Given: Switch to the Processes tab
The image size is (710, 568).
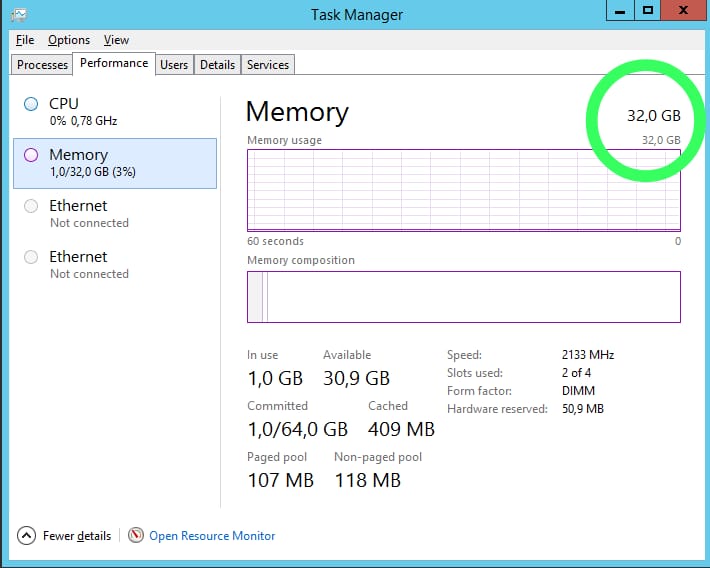Looking at the screenshot, I should [43, 65].
